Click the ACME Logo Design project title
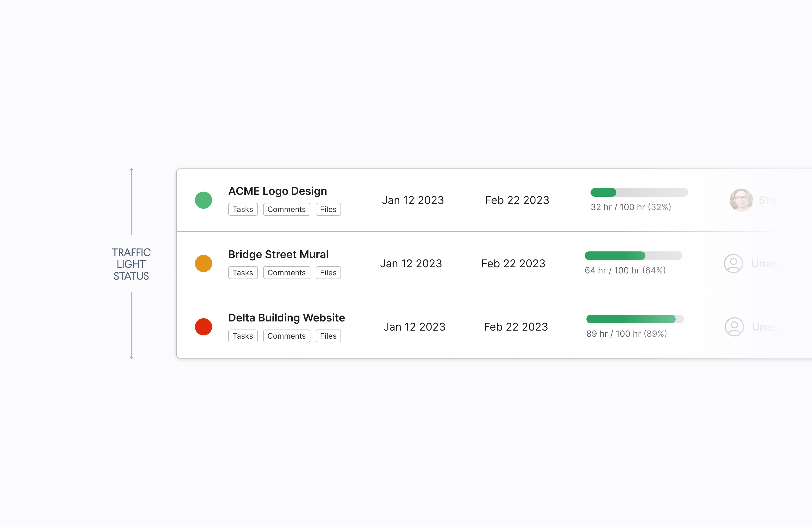Viewport: 812px width, 527px height. [277, 191]
